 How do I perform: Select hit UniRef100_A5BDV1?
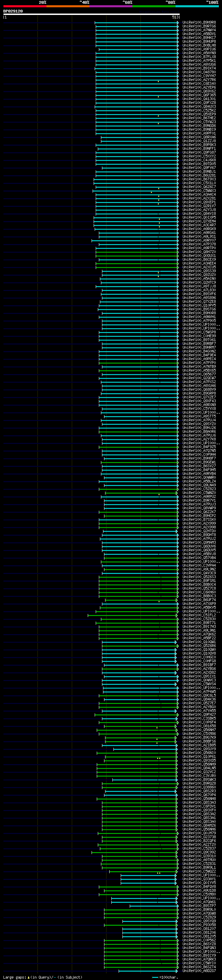pos(199,34)
